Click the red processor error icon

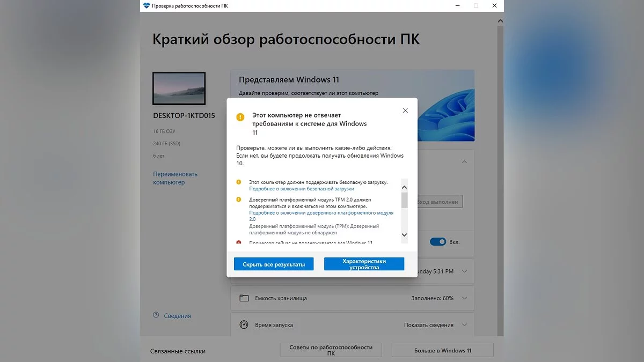click(239, 242)
